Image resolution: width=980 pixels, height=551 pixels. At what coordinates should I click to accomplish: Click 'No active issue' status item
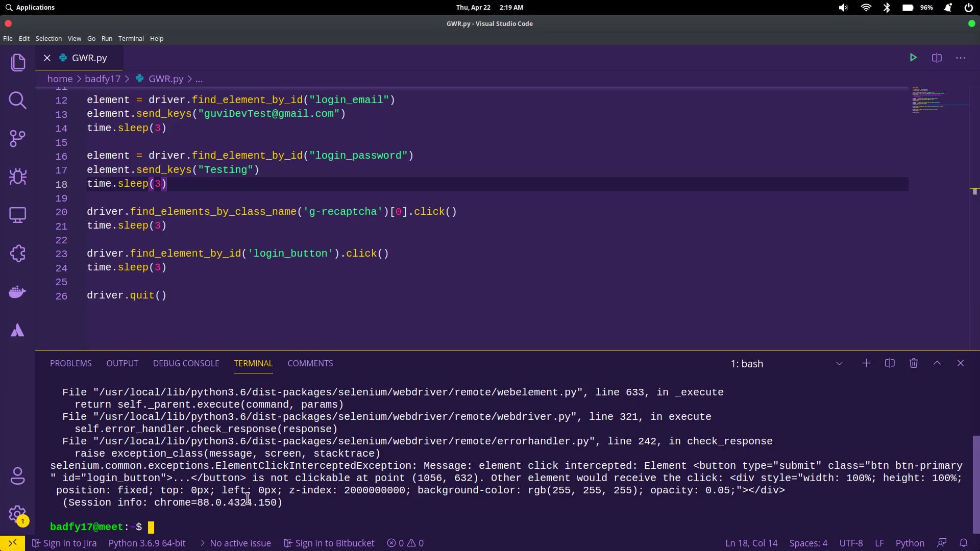235,543
